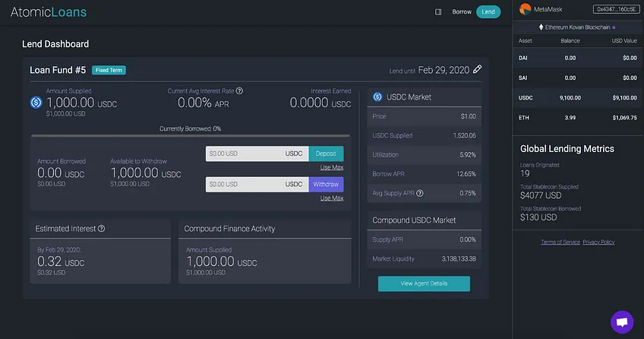Click the DAI asset row
Image resolution: width=644 pixels, height=339 pixels.
(x=578, y=58)
